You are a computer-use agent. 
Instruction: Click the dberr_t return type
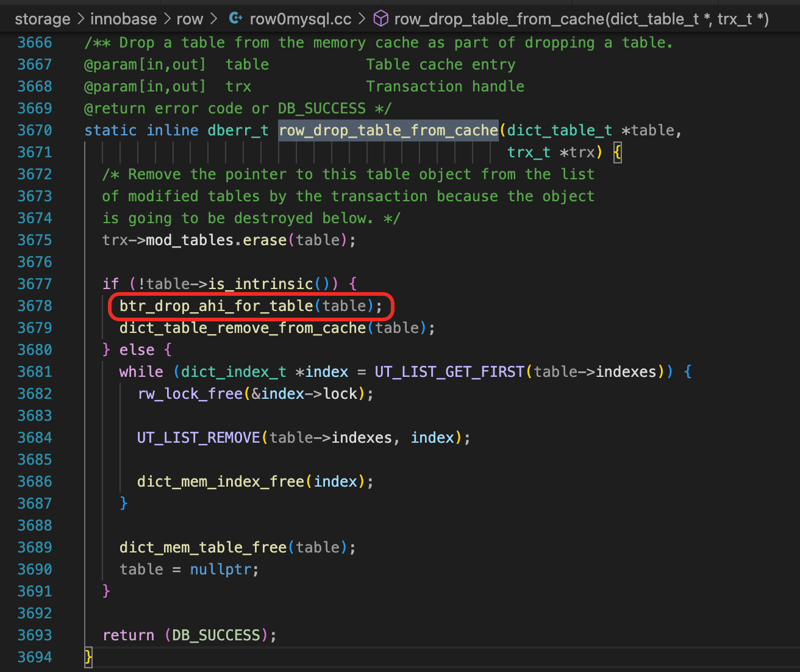238,130
